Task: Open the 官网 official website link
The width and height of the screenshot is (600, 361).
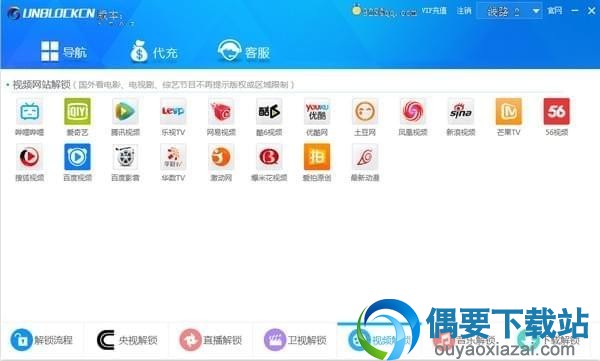Action: (x=555, y=11)
